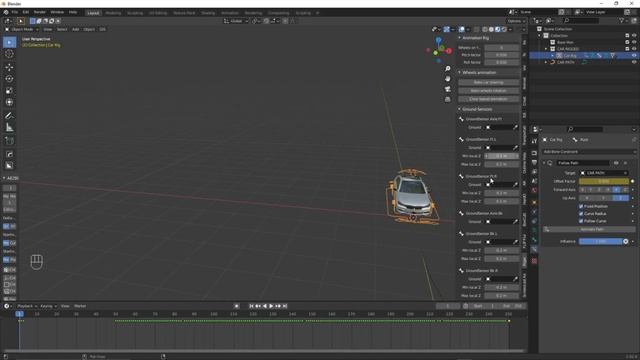Select the Annotate pencil tool
Screen dimensions: 640x360
[x=9, y=116]
